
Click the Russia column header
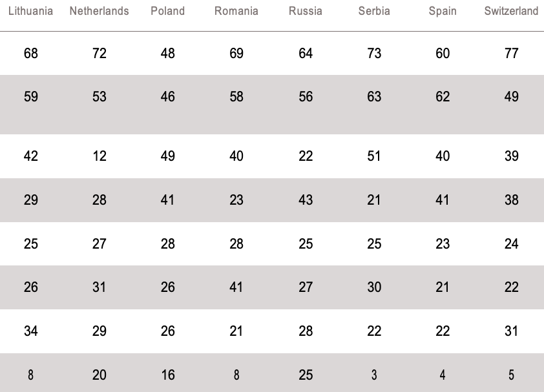point(306,11)
